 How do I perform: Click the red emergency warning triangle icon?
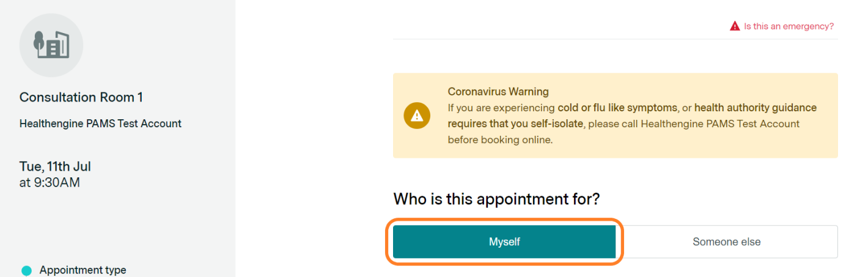click(735, 26)
